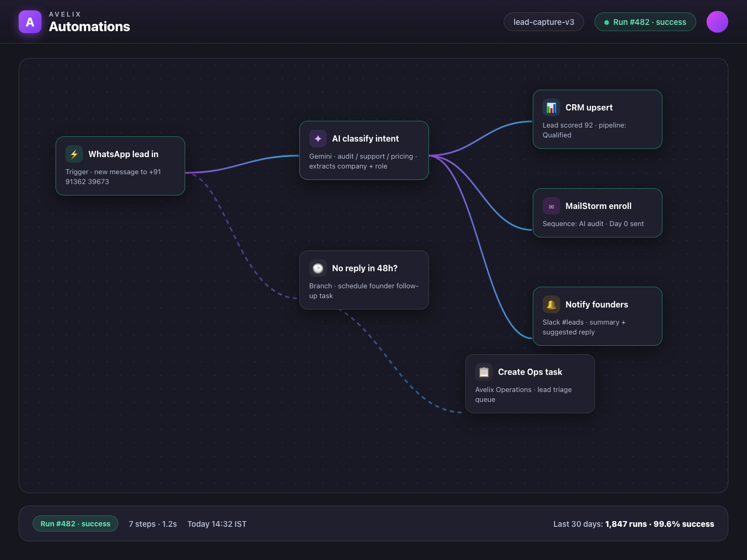Viewport: 747px width, 560px height.
Task: Click "Last 30 days: 1,847 runs · 99.6% success" stat
Action: point(633,524)
